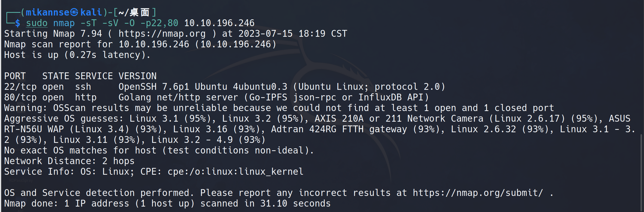Click the cpe:/o:linux:linux_kernel string

(235, 172)
